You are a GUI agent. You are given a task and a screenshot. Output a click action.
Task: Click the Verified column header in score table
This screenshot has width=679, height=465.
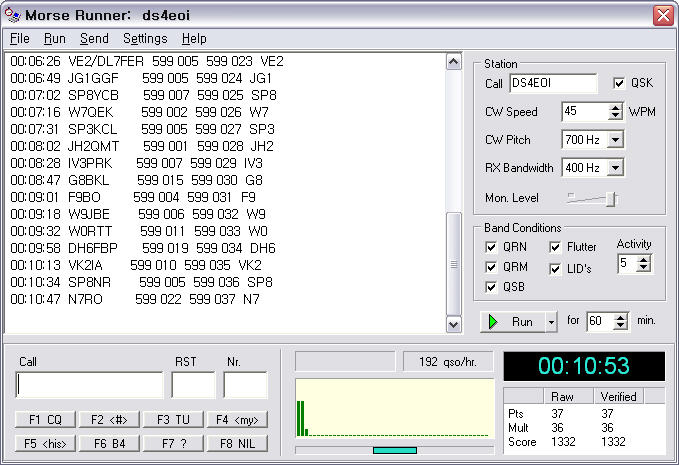point(618,397)
